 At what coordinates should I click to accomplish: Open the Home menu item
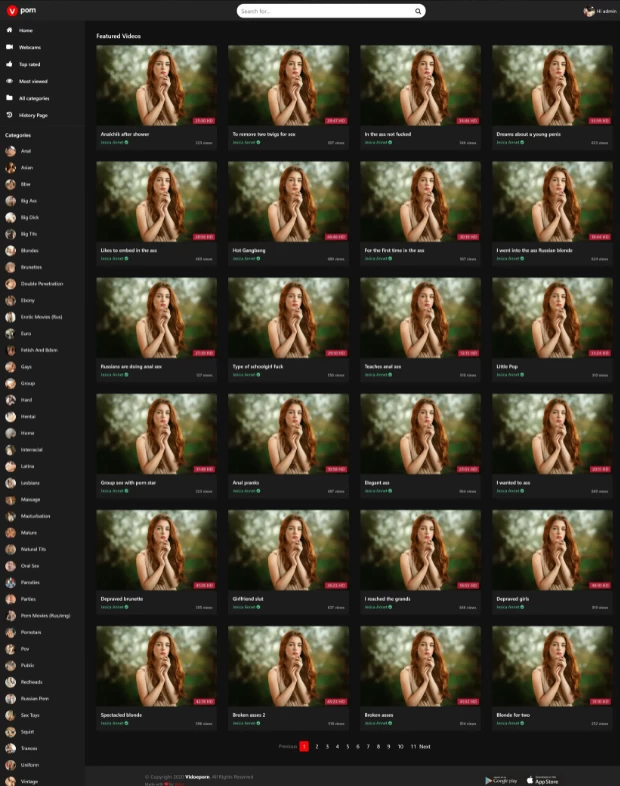(x=26, y=31)
